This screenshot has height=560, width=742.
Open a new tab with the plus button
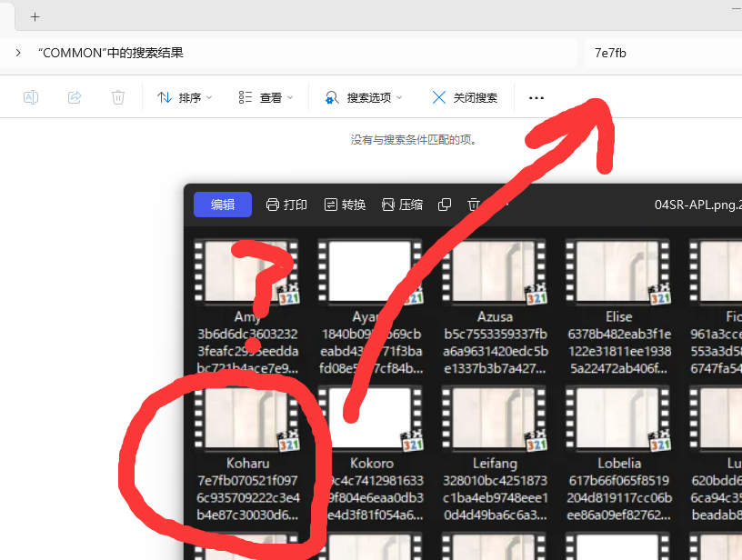[35, 17]
